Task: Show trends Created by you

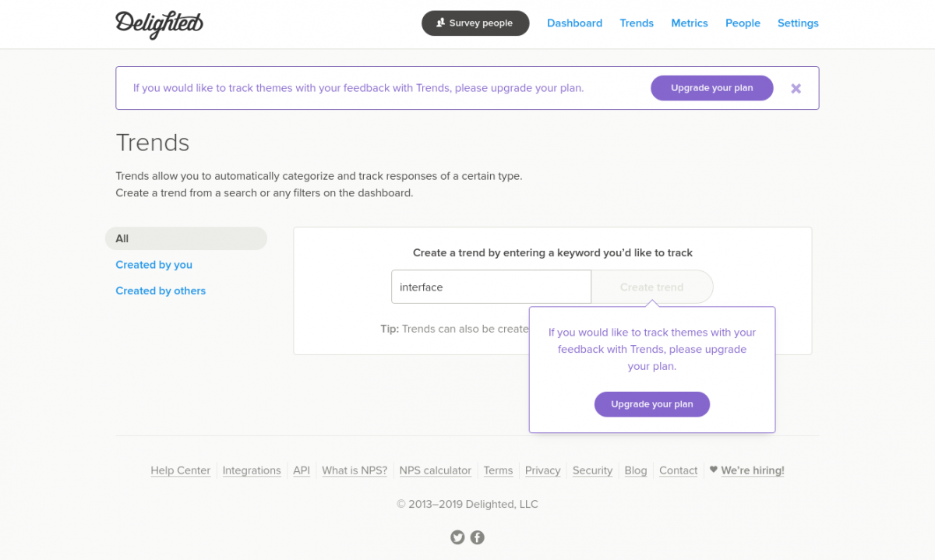Action: click(154, 265)
